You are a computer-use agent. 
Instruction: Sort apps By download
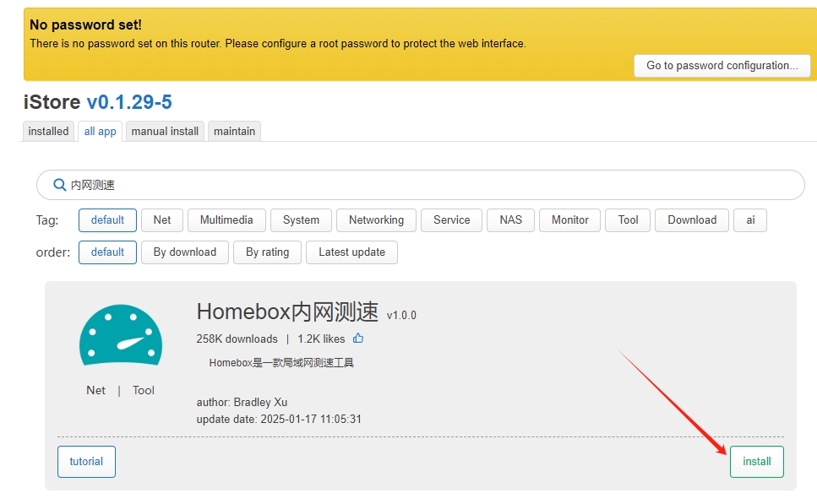pyautogui.click(x=185, y=252)
